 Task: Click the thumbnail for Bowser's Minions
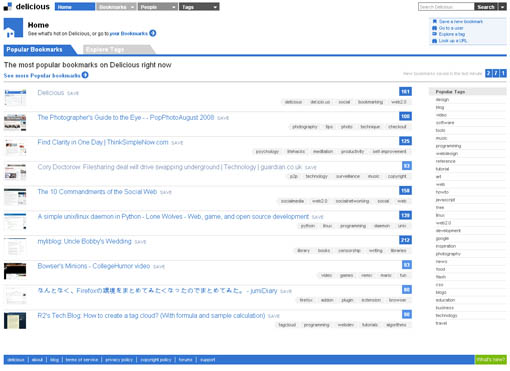(15, 271)
